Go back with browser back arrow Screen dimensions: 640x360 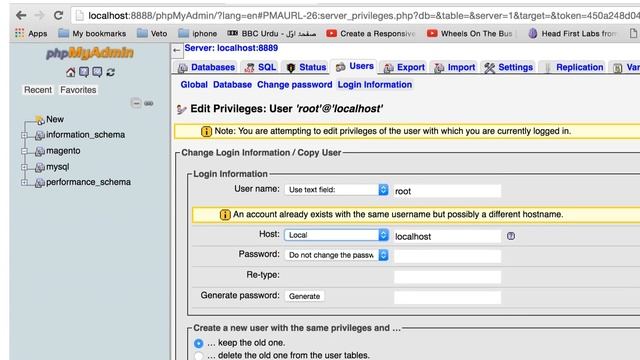coord(21,16)
